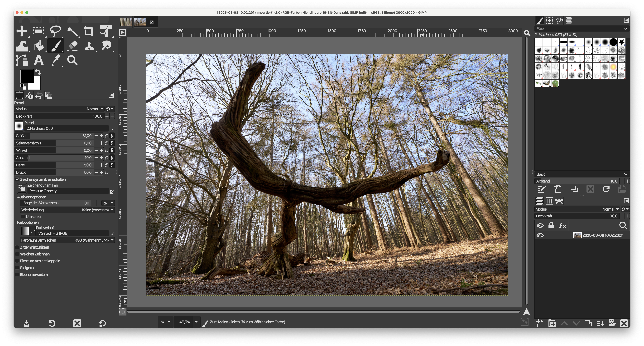Select the Text tool
The width and height of the screenshot is (644, 346).
(x=38, y=60)
